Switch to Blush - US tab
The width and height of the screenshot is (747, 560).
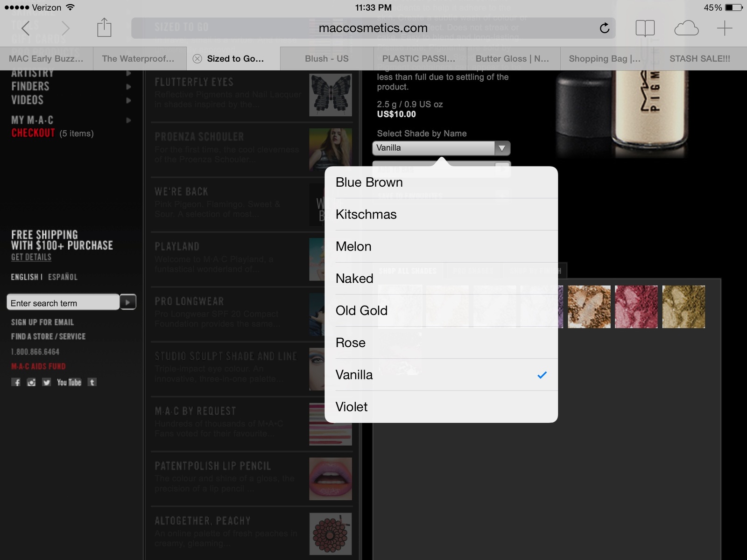tap(327, 59)
